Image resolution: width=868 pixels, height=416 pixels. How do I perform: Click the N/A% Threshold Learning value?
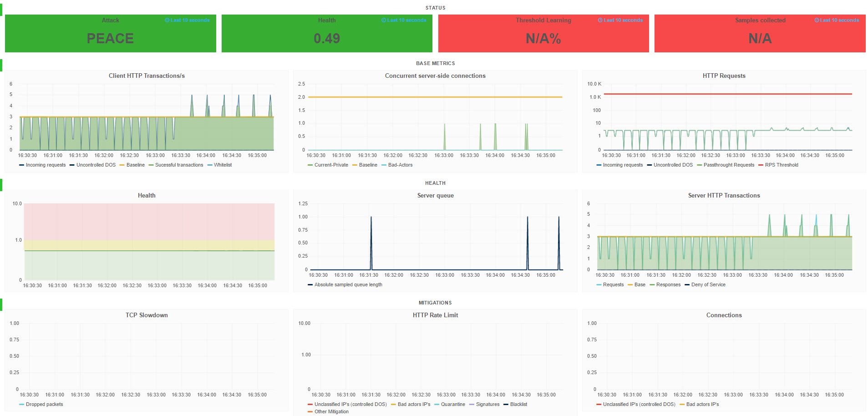point(543,38)
